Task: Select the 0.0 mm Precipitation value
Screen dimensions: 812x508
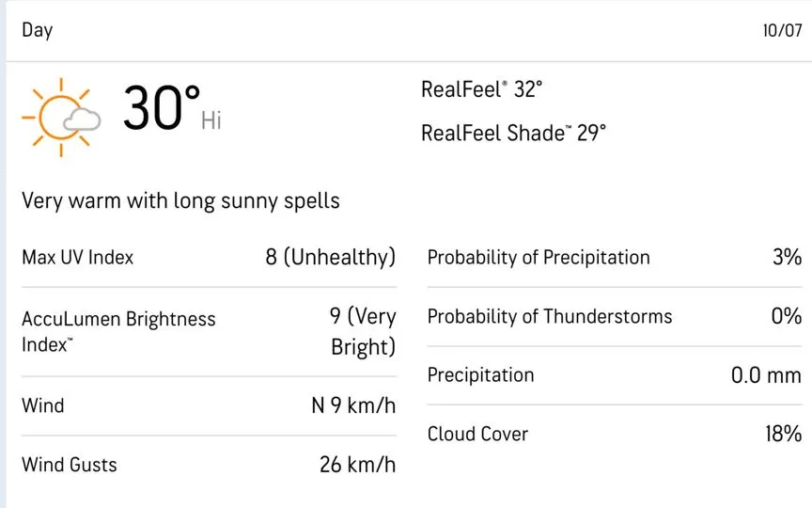Action: (x=766, y=374)
